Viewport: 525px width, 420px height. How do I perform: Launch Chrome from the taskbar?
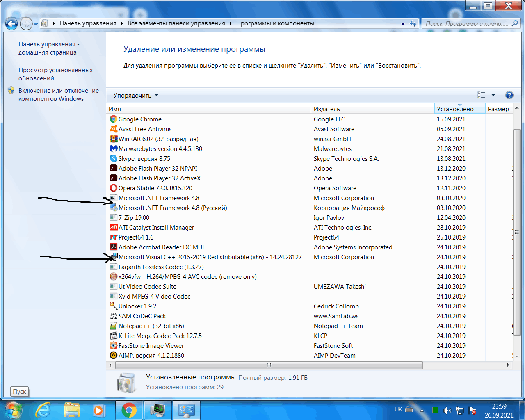[129, 410]
